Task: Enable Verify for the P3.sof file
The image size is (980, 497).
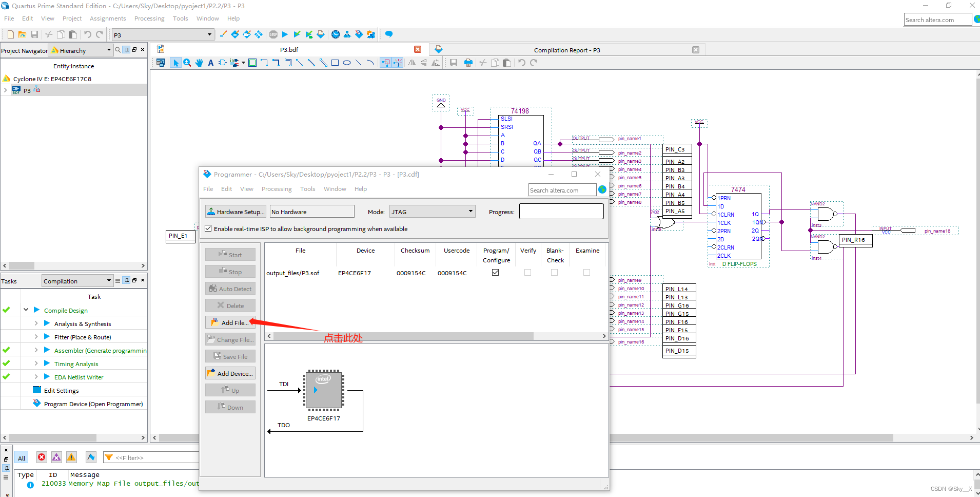Action: click(x=527, y=273)
